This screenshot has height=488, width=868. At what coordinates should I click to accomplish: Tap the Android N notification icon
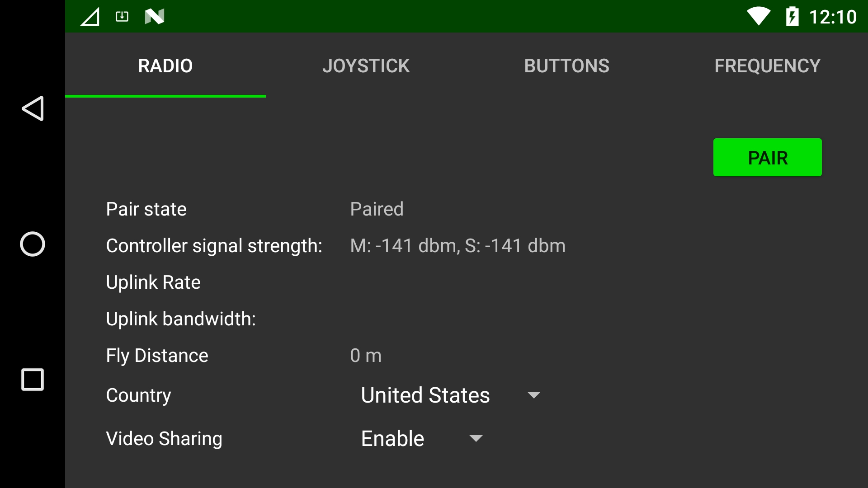click(x=155, y=17)
